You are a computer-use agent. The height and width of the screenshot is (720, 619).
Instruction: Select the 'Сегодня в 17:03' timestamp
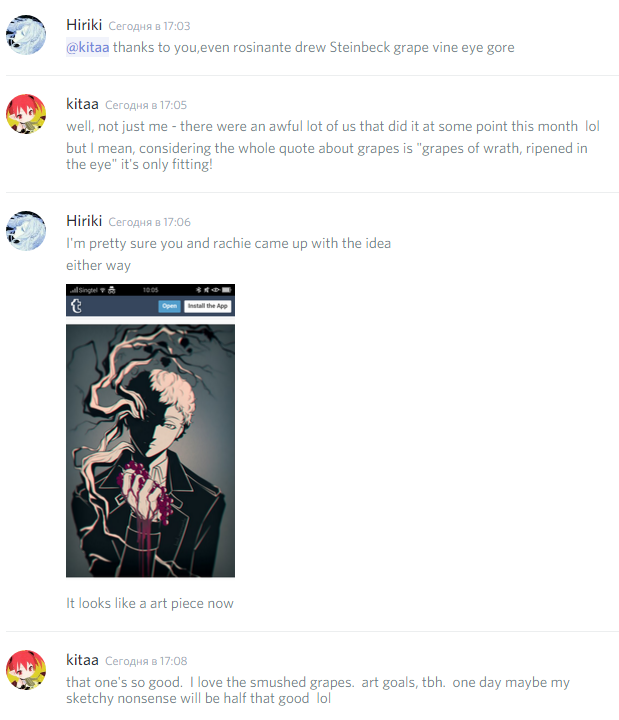(x=149, y=26)
